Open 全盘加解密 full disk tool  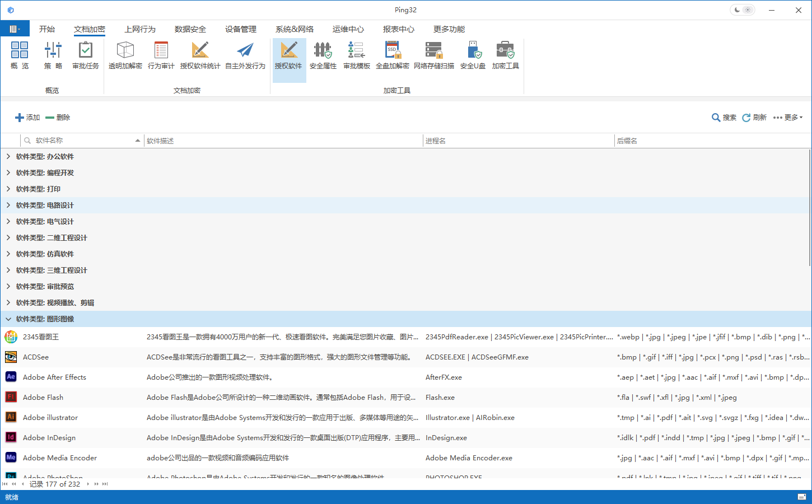393,55
